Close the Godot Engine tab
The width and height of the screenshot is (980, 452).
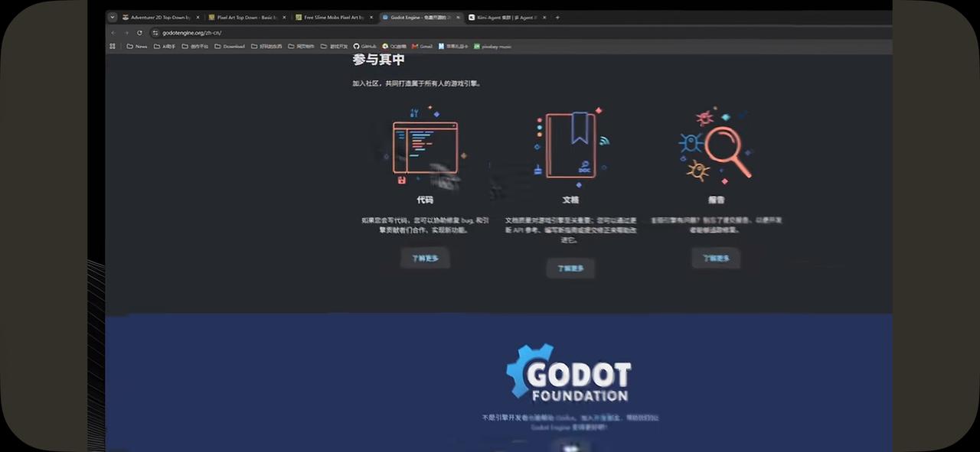(458, 17)
